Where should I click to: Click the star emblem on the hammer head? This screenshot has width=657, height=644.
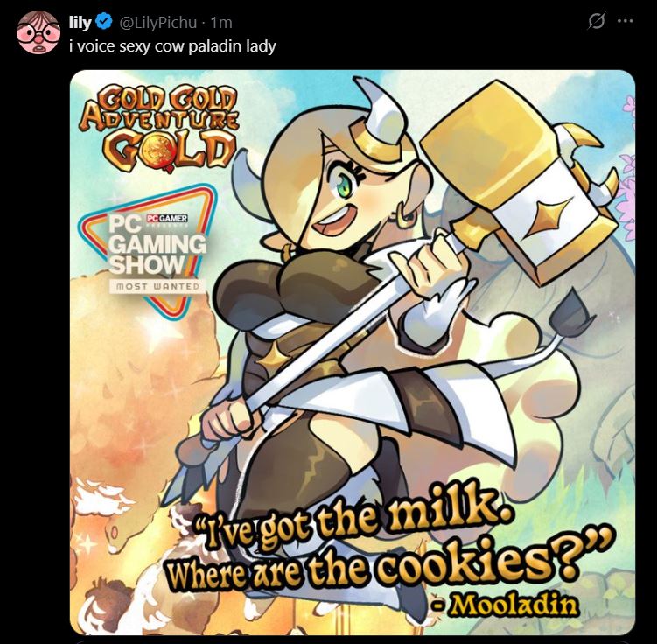coord(542,218)
